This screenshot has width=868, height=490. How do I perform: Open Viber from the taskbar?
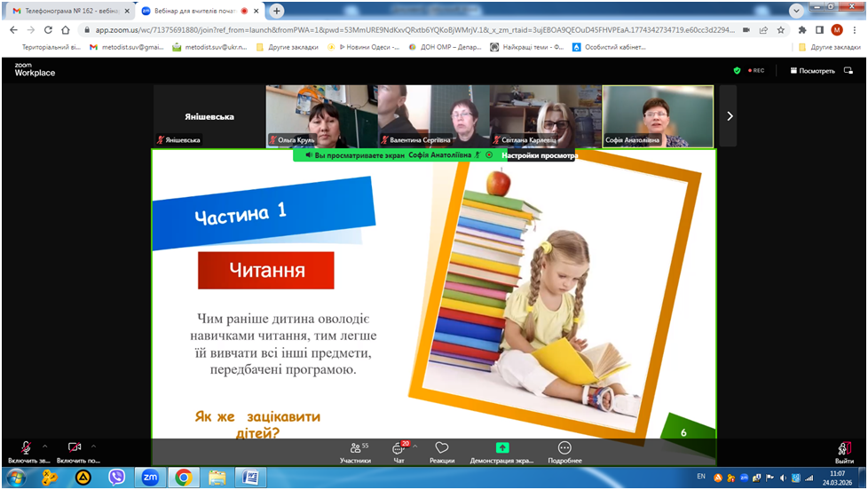coord(116,477)
